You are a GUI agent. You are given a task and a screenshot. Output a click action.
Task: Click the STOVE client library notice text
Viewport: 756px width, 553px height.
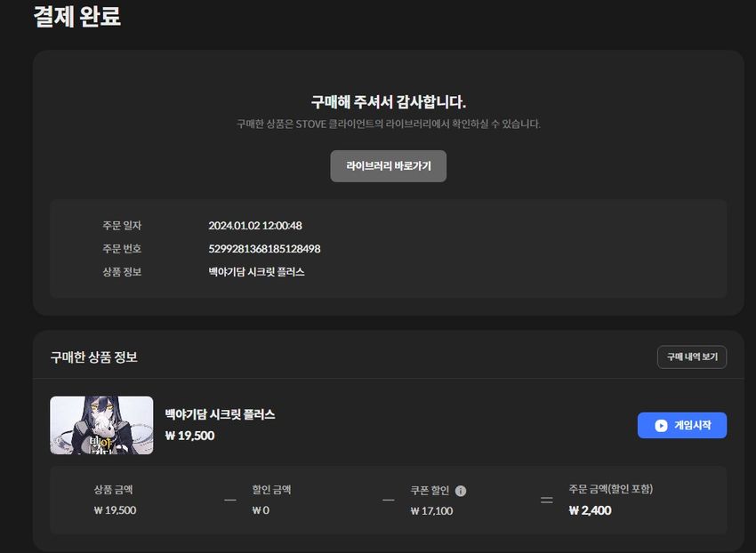[x=388, y=124]
